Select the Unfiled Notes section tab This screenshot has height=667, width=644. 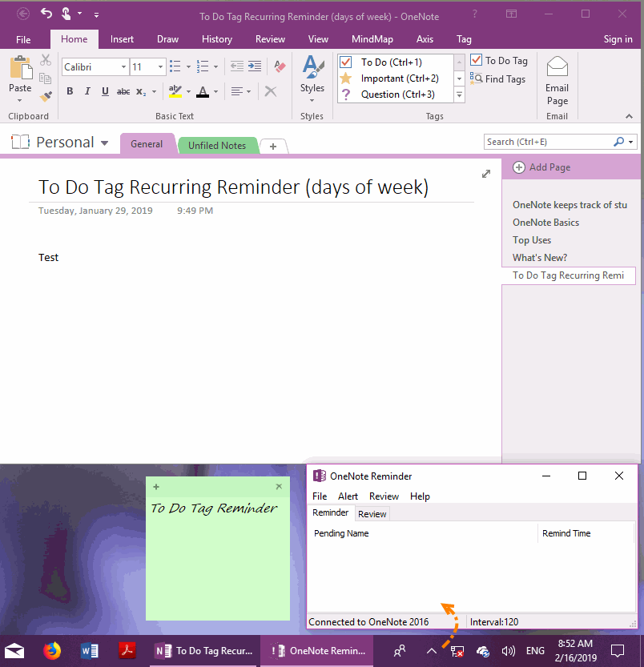pyautogui.click(x=217, y=146)
